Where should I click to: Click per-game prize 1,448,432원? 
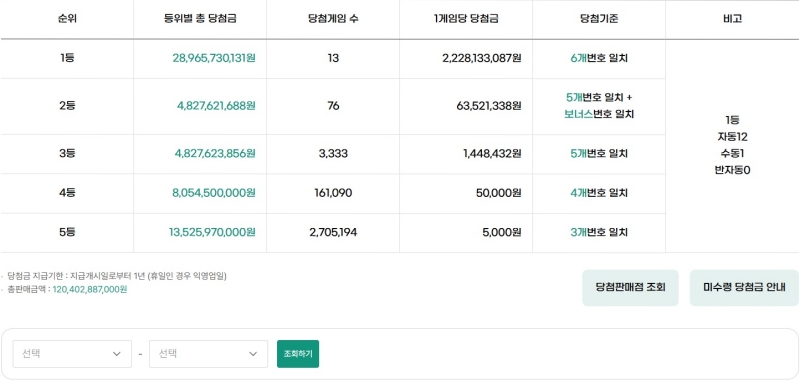[x=492, y=154]
